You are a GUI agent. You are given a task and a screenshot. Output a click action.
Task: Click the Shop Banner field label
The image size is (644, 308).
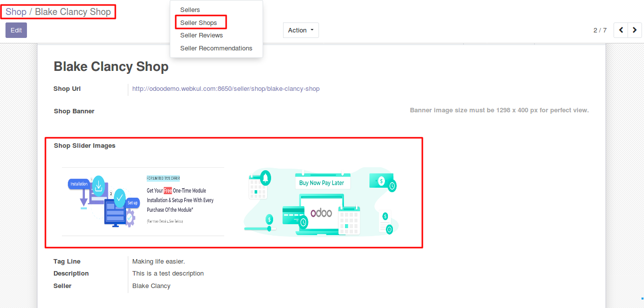pyautogui.click(x=74, y=111)
